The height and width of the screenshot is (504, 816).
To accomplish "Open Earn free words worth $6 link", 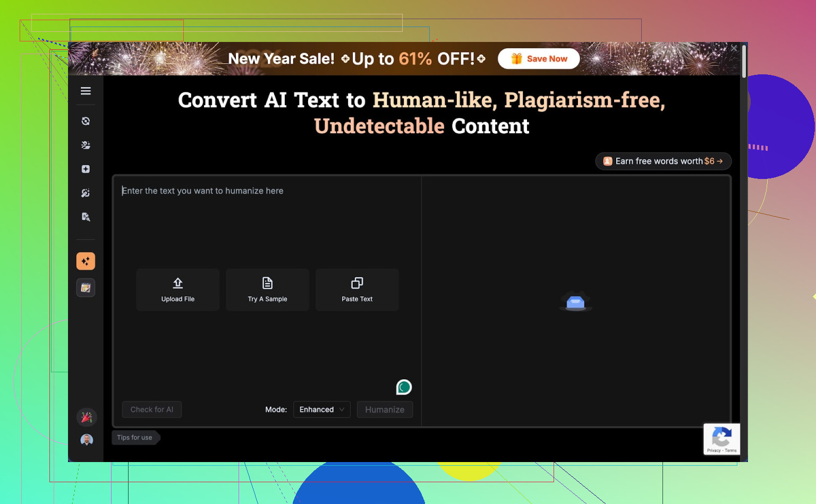I will point(663,161).
